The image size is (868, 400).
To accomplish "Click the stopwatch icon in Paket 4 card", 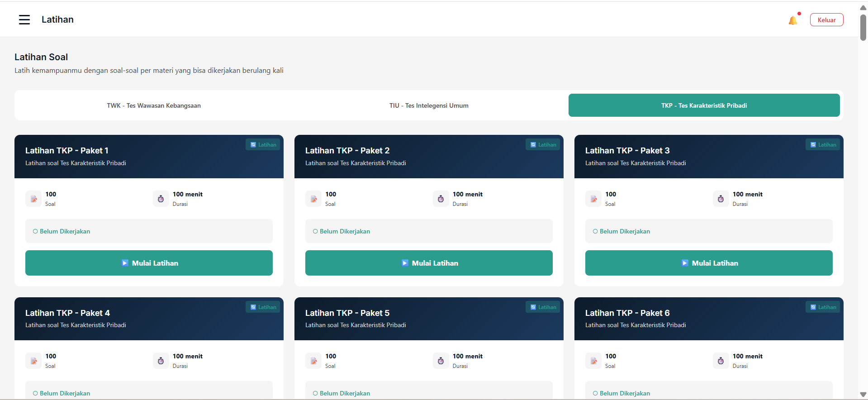I will [161, 361].
